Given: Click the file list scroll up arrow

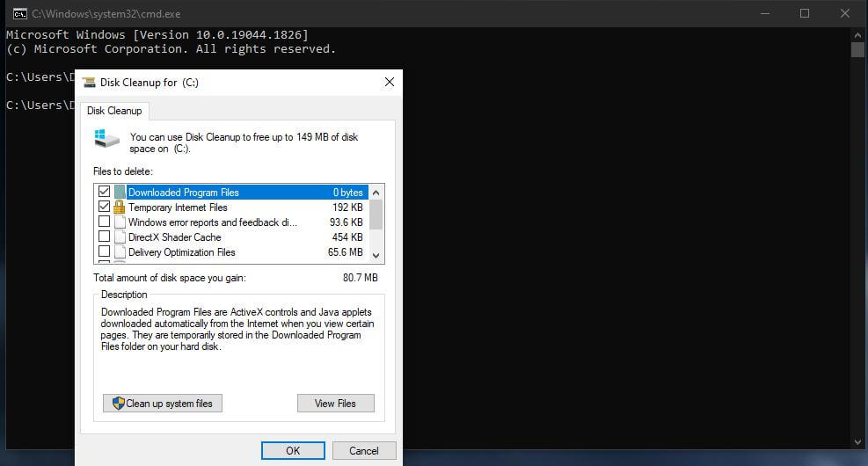Looking at the screenshot, I should [x=376, y=193].
